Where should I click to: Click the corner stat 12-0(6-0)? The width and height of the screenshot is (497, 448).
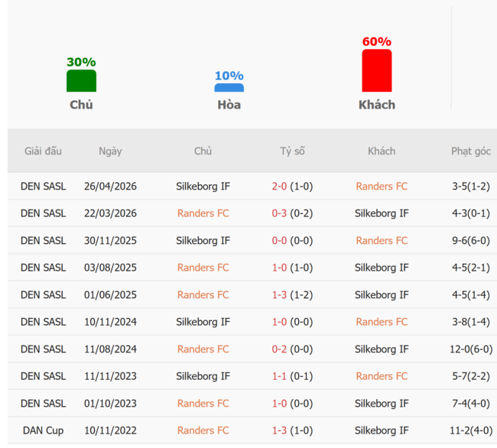tap(471, 349)
